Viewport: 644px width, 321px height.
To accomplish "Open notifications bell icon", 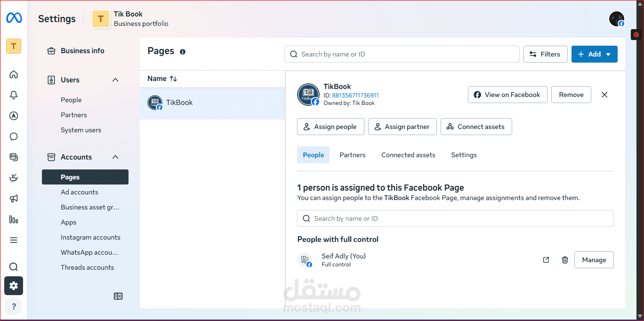I will coord(14,95).
